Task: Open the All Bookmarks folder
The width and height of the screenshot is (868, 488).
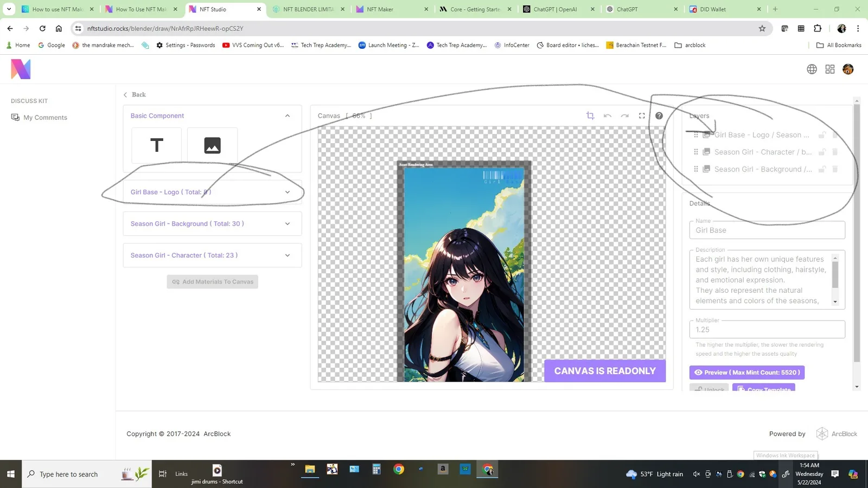Action: click(839, 45)
